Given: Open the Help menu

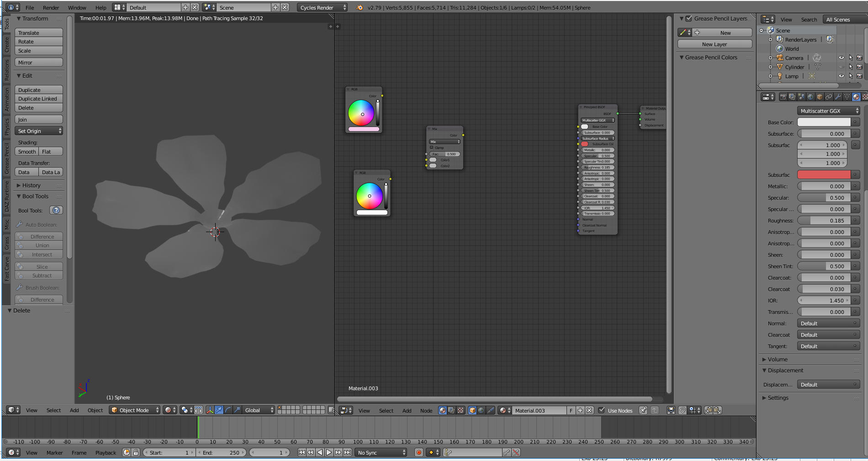Looking at the screenshot, I should pyautogui.click(x=101, y=7).
